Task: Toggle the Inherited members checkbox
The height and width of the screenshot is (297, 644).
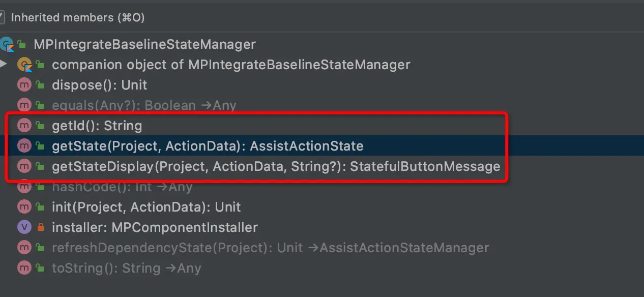Action: coord(2,17)
